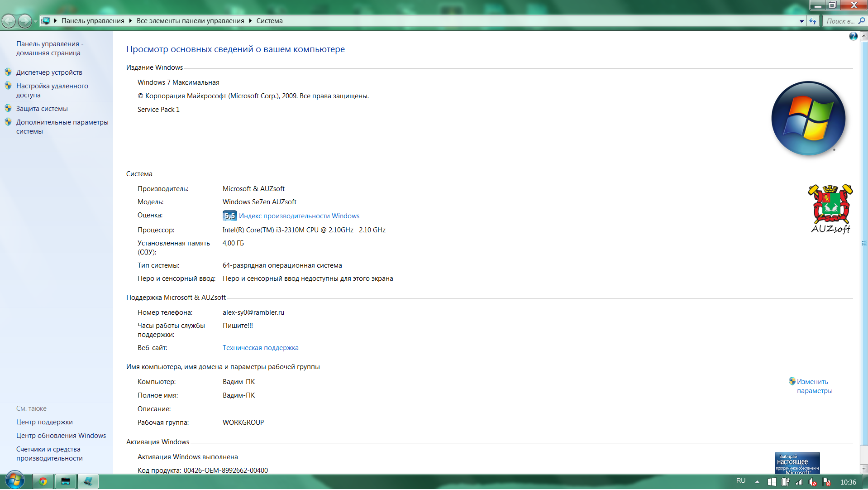Click the System control panel taskbar icon

[88, 481]
